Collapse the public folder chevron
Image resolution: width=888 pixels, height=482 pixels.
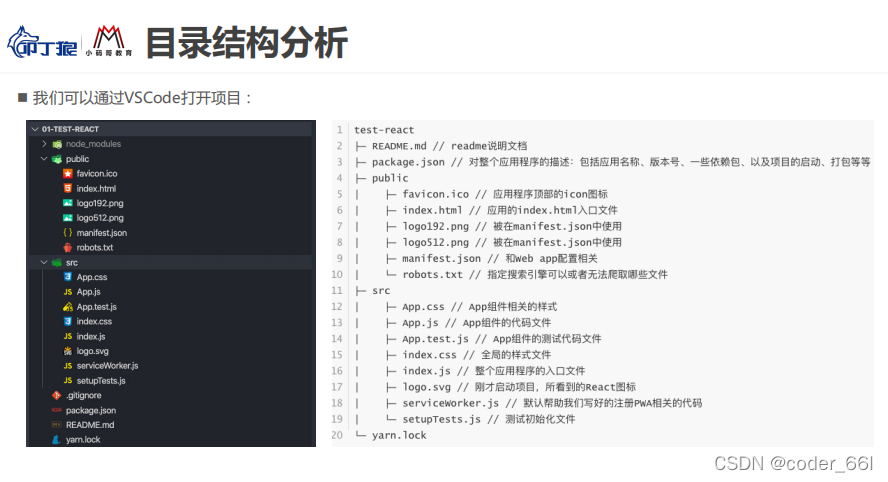[44, 159]
